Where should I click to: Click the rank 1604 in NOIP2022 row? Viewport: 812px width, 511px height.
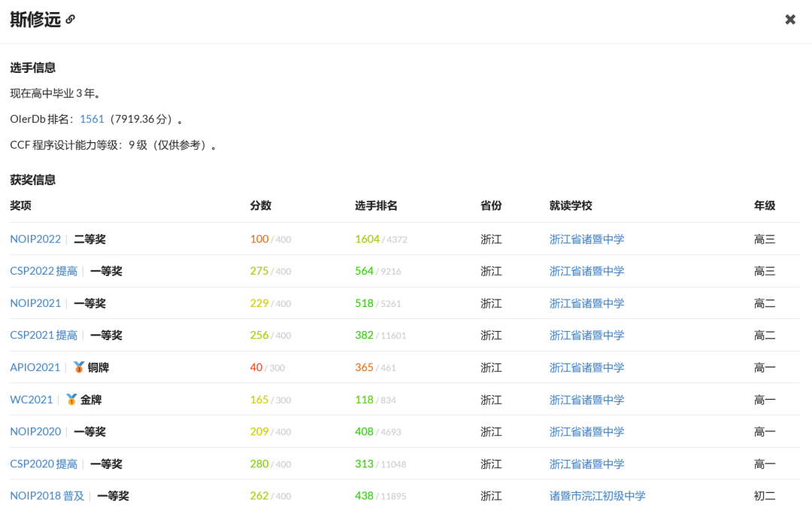[367, 239]
